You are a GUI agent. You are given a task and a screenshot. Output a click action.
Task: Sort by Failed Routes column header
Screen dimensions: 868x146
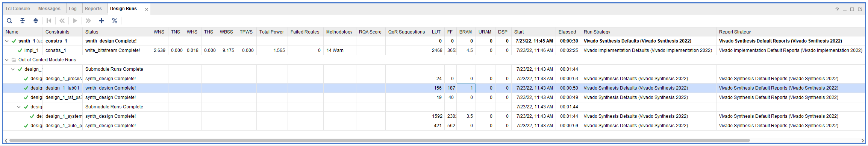tap(305, 32)
